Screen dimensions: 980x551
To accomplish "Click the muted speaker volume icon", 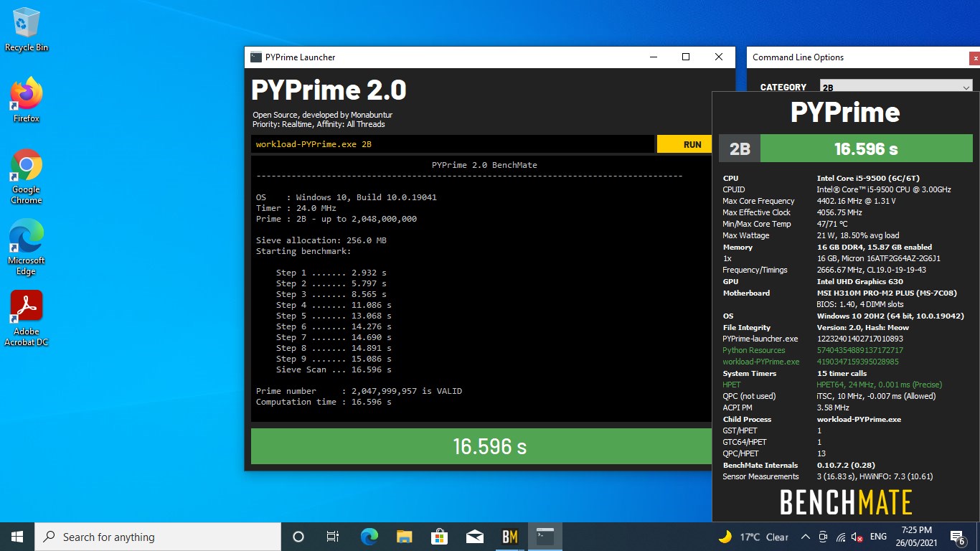I will tap(857, 537).
